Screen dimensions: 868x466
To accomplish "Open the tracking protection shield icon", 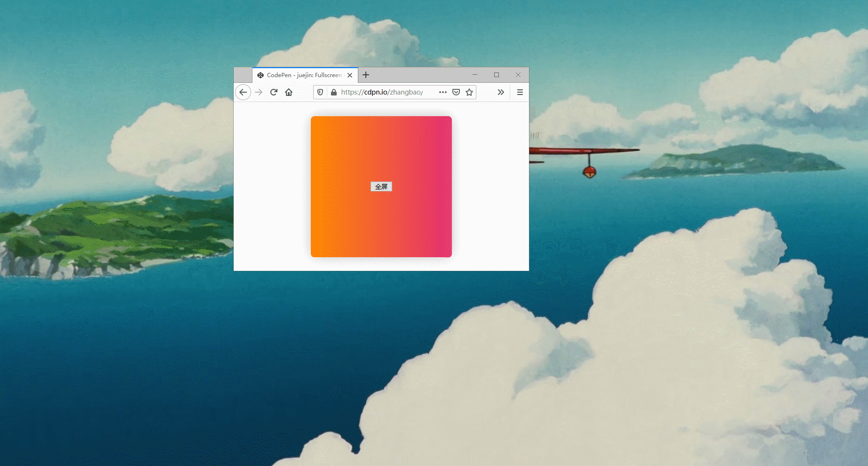I will pyautogui.click(x=320, y=92).
